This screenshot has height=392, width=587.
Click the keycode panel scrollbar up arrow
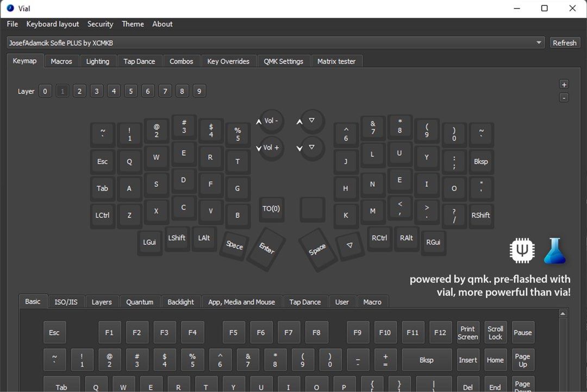pyautogui.click(x=564, y=314)
